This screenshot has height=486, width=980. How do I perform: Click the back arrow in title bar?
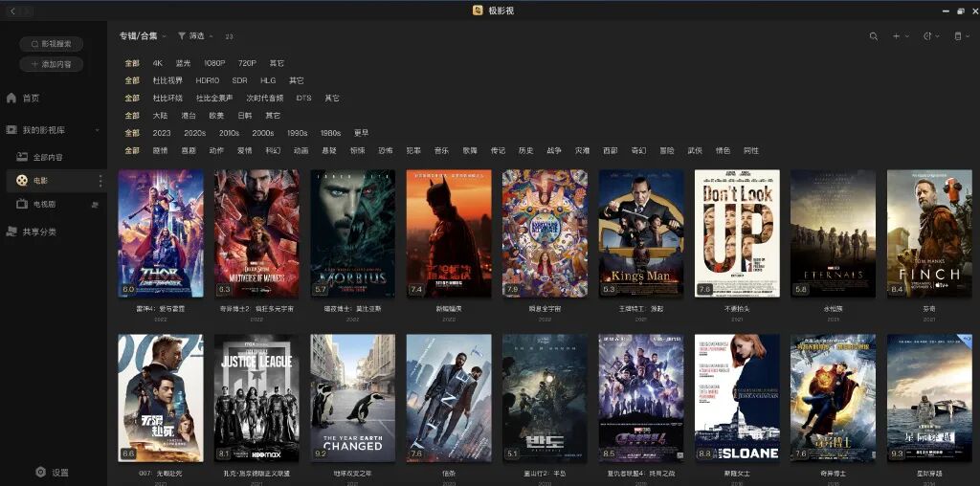[x=13, y=11]
